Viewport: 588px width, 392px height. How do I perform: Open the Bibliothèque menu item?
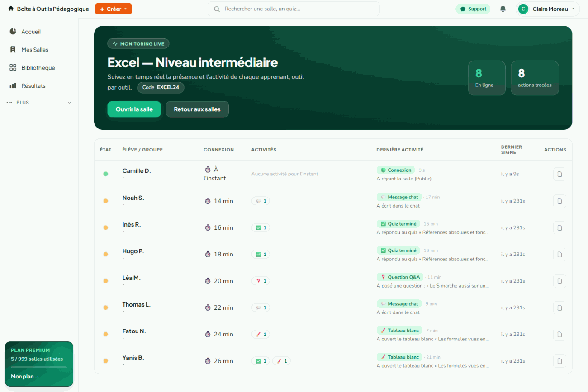[x=39, y=68]
